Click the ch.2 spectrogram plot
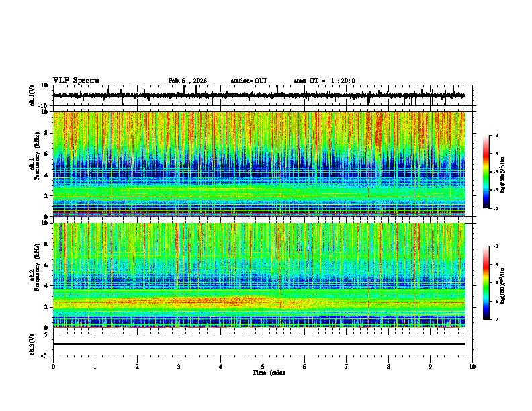 (x=259, y=275)
